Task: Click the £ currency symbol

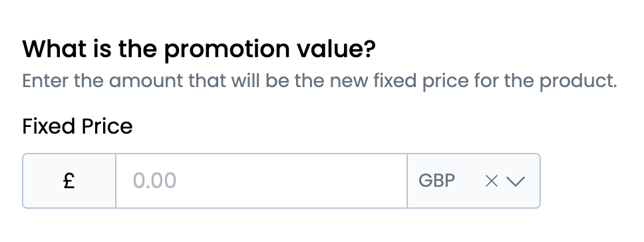Action: 69,181
